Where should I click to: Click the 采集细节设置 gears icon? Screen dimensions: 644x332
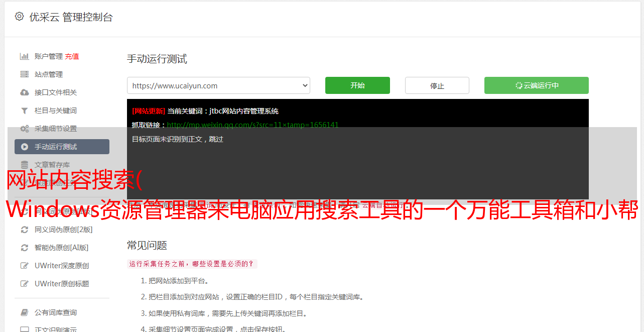point(24,129)
